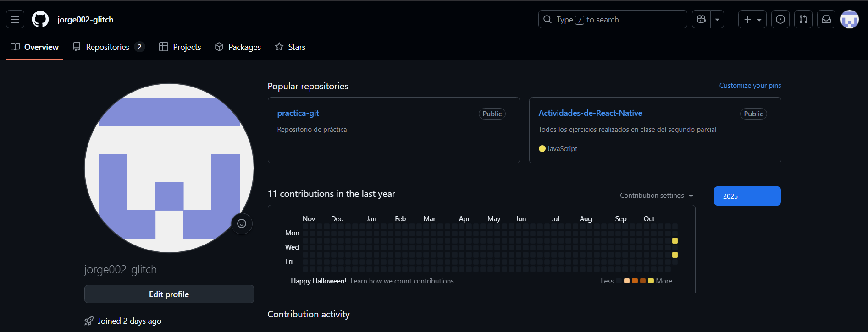This screenshot has width=868, height=332.
Task: Click the Customize your pins link
Action: click(x=750, y=86)
